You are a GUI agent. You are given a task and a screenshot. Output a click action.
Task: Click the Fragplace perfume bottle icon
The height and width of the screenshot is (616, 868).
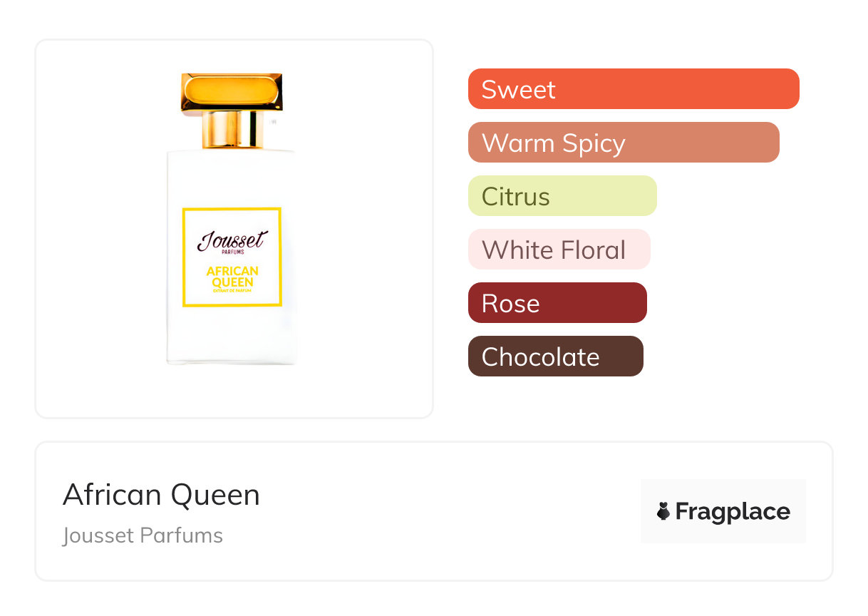pyautogui.click(x=663, y=511)
